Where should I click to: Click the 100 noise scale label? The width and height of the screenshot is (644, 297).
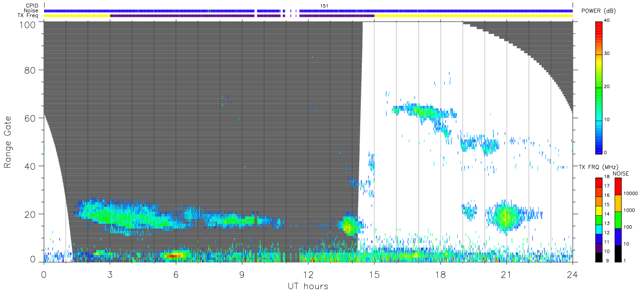628,227
